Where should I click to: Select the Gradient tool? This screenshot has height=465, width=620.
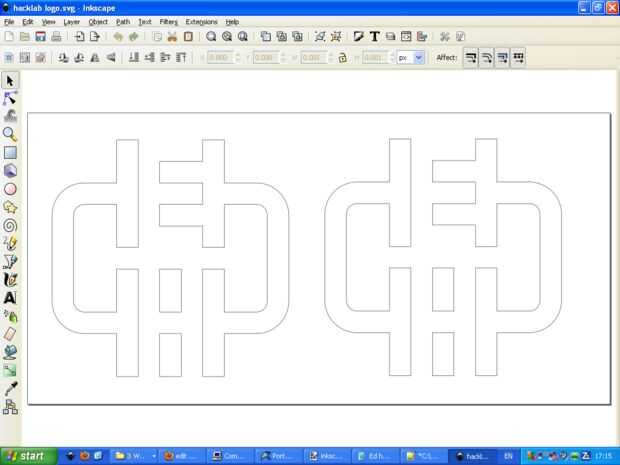click(x=10, y=370)
